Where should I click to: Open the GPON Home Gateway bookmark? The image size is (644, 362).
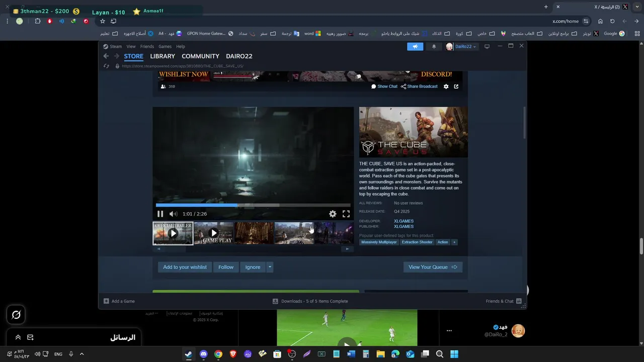click(x=210, y=34)
